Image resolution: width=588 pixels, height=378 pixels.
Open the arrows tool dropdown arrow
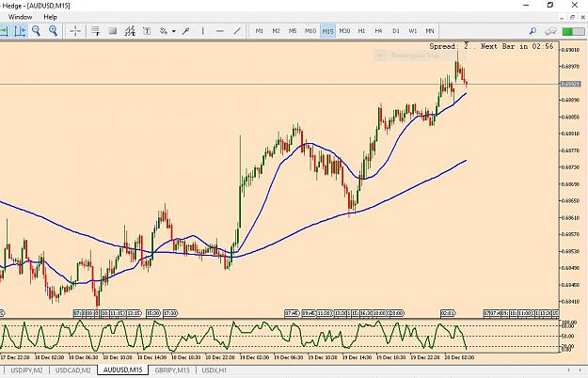click(x=174, y=31)
